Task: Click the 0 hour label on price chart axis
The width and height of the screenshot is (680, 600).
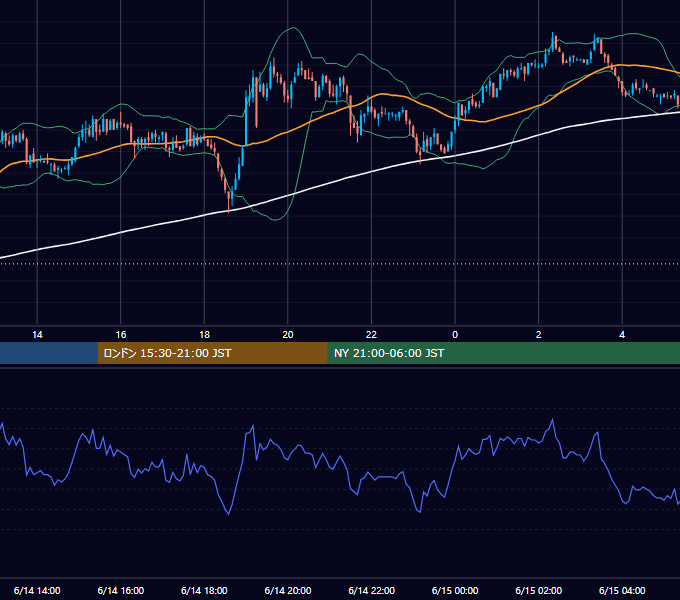Action: pos(455,335)
